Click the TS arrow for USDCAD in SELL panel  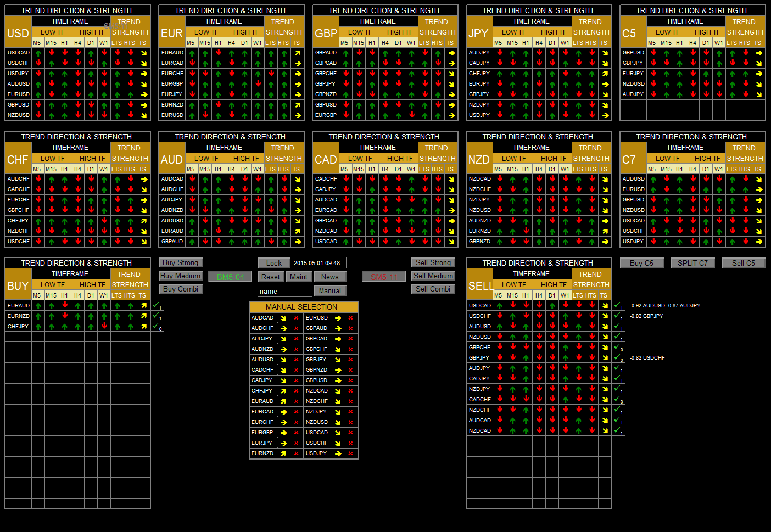(605, 305)
